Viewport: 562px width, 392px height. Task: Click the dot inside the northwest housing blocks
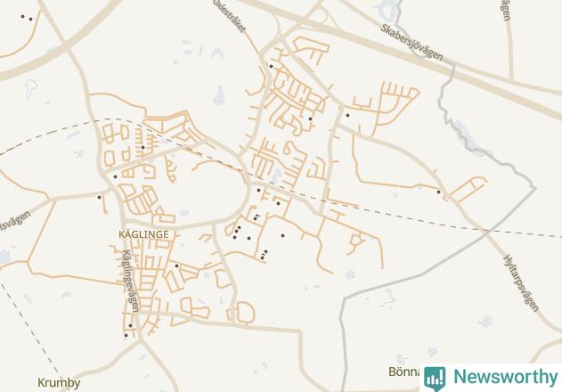143,147
